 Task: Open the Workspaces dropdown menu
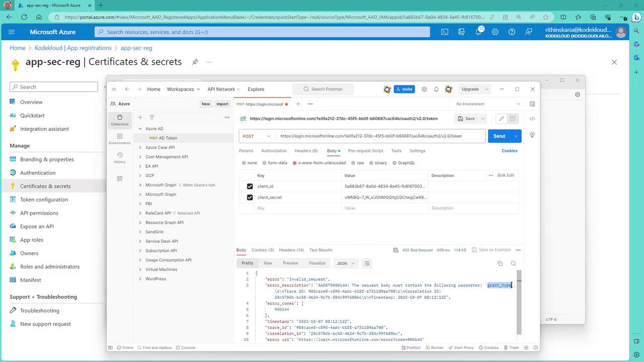tap(183, 89)
